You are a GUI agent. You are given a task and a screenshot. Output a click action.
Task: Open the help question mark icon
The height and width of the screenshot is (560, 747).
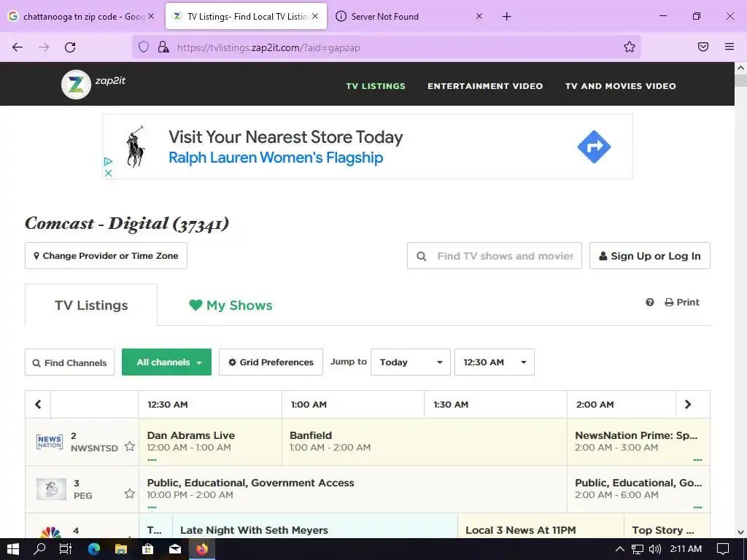click(650, 303)
